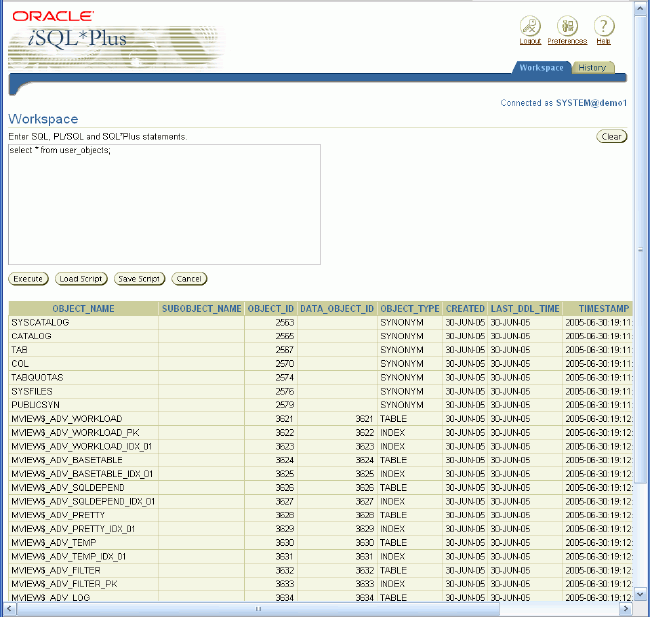Image resolution: width=650 pixels, height=617 pixels.
Task: Click the horizontal scrollbar at the bottom
Action: click(x=260, y=608)
